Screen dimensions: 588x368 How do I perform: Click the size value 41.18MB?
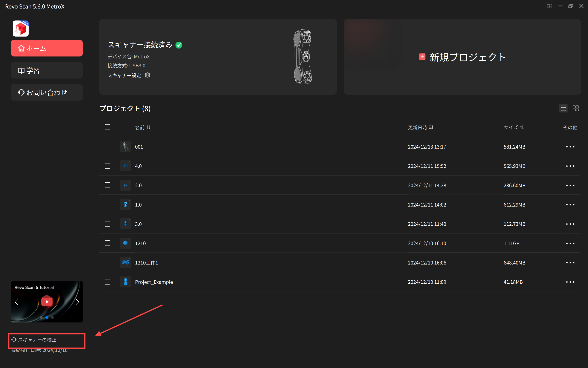(x=513, y=282)
